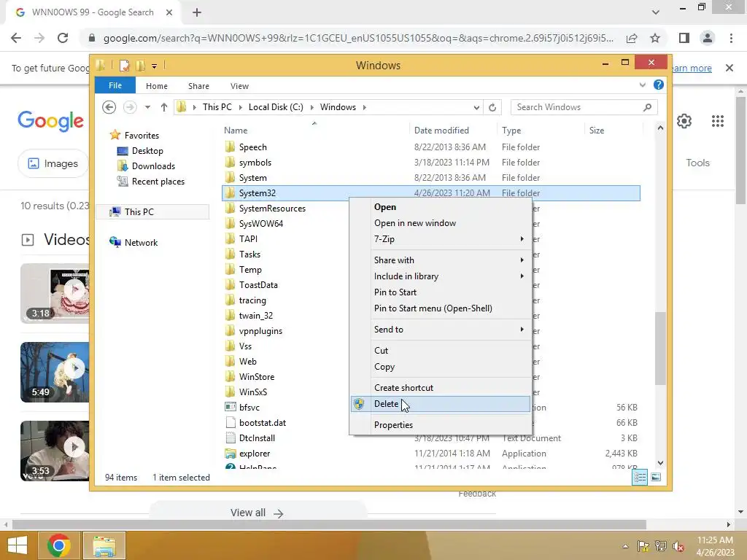Image resolution: width=747 pixels, height=560 pixels.
Task: Open the Home ribbon tab
Action: 157,86
